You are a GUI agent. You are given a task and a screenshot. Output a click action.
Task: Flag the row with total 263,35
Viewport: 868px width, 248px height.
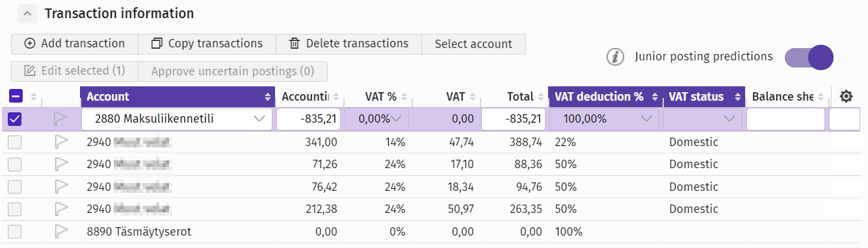60,209
